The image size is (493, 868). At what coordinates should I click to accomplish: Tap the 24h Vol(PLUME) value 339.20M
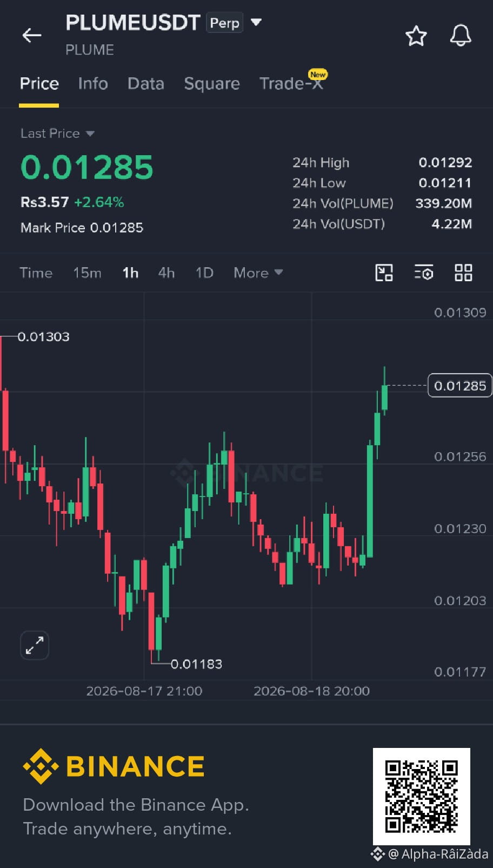[444, 203]
